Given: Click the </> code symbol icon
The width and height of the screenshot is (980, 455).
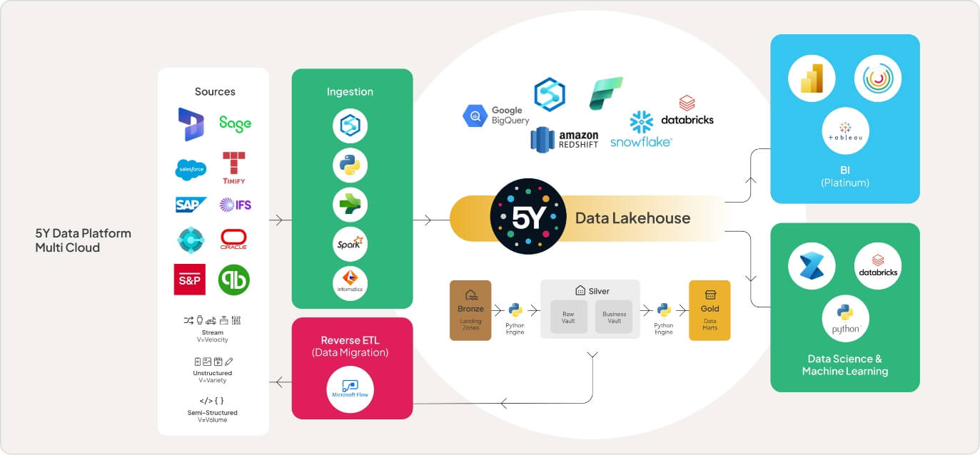Looking at the screenshot, I should point(206,401).
